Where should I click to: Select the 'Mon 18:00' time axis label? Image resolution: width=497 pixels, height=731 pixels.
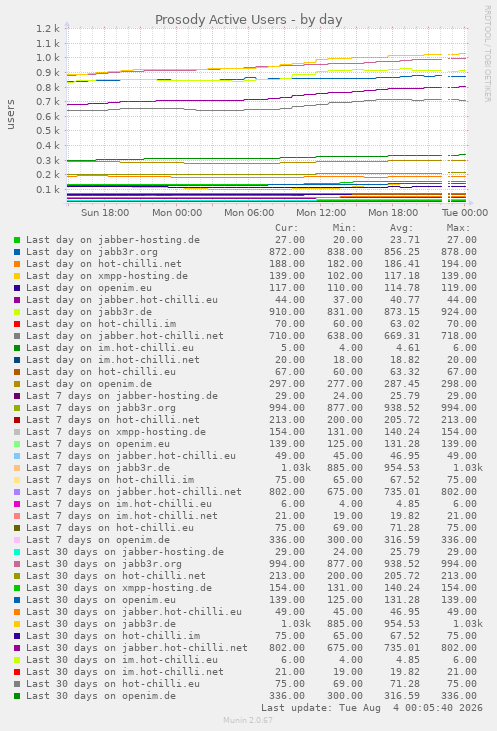point(393,213)
